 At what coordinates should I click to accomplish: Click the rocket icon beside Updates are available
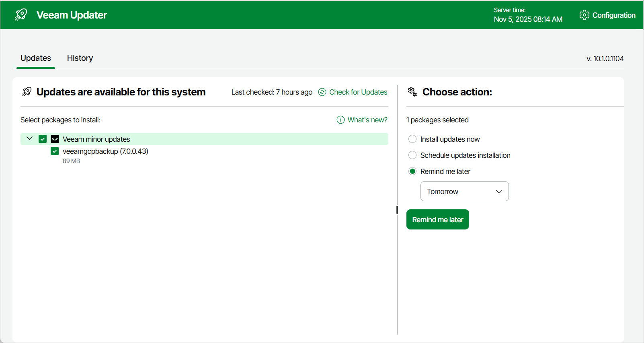tap(27, 92)
